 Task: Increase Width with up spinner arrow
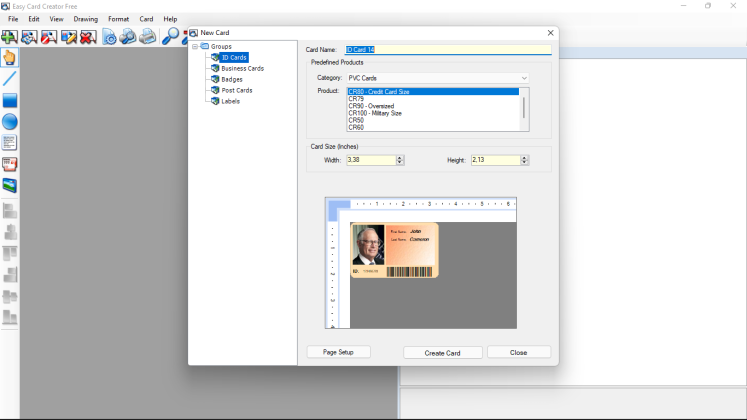400,158
